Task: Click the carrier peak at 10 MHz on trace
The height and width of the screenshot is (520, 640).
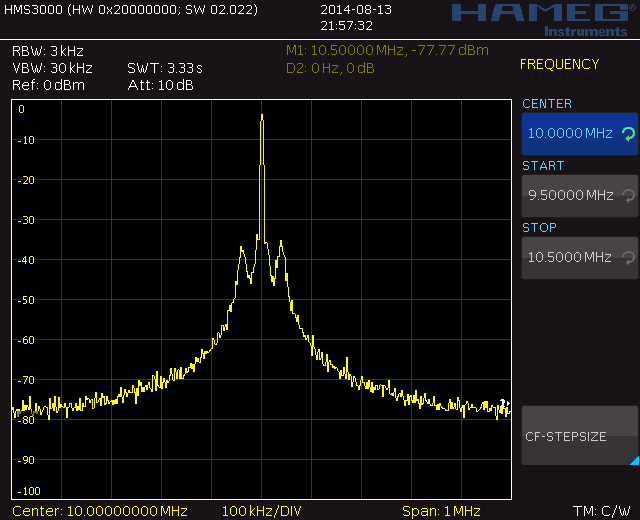Action: tap(262, 117)
